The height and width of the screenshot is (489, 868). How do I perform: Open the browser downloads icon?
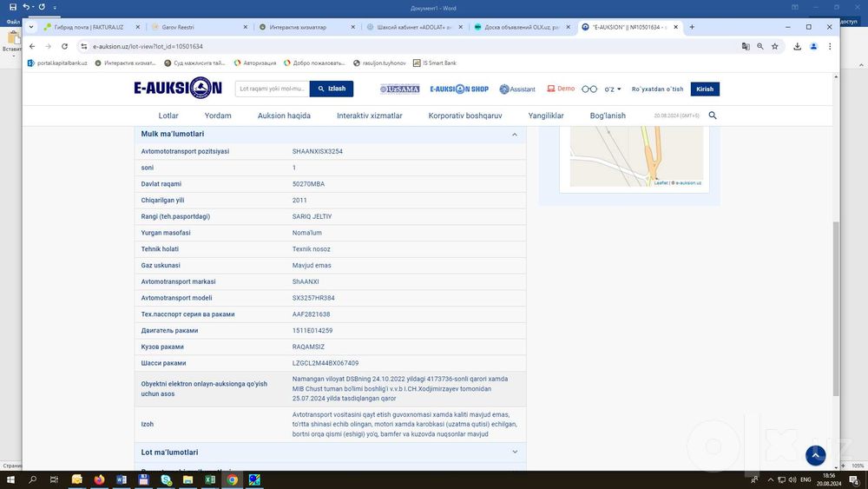797,47
